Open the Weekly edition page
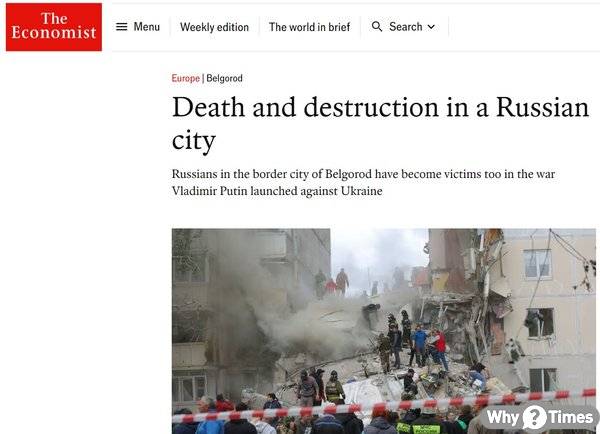Viewport: 600px width, 434px height. pyautogui.click(x=214, y=27)
